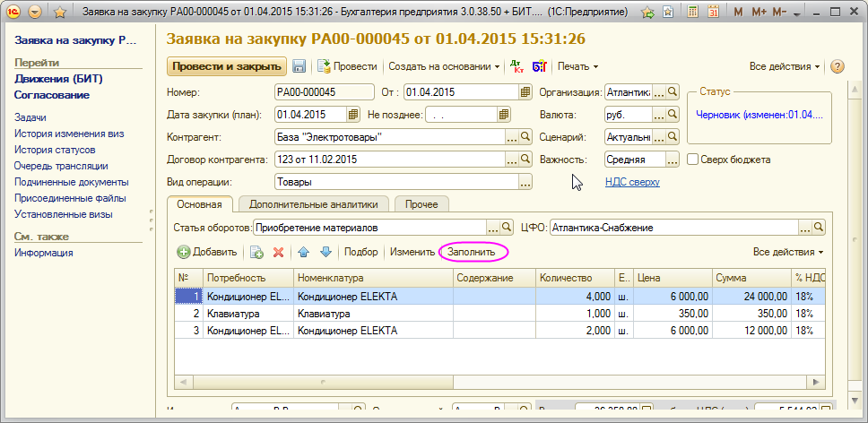The width and height of the screenshot is (868, 423).
Task: Click the M+ memory button
Action: point(759,12)
